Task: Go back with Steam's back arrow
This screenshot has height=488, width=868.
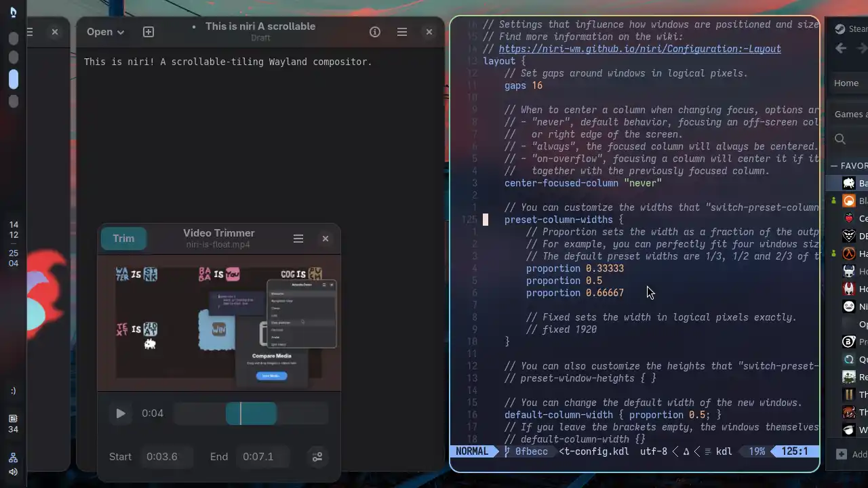Action: click(x=841, y=48)
